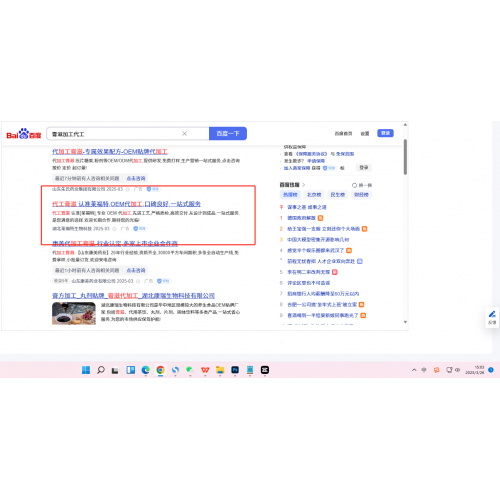Open the hot search item ranked 5
The width and height of the screenshot is (500, 500).
(309, 272)
